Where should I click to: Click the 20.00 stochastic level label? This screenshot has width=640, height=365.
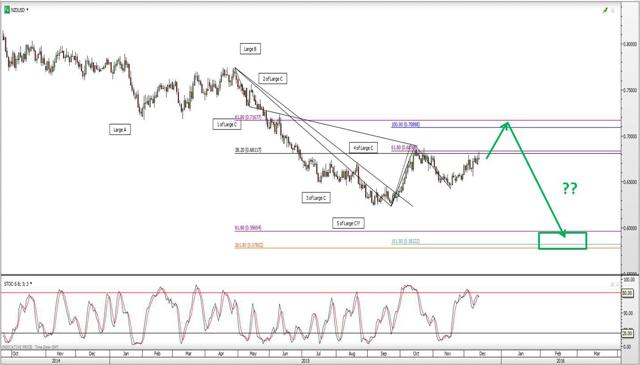coord(627,334)
